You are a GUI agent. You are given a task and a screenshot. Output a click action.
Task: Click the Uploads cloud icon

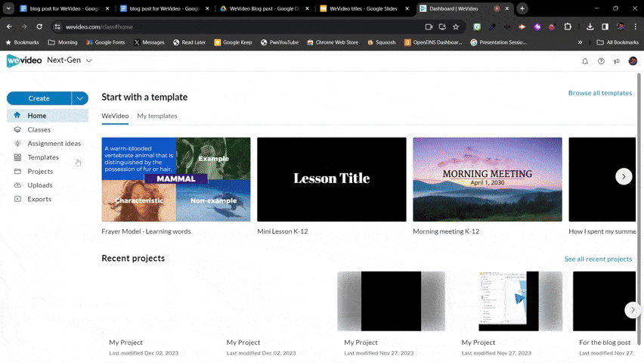point(17,185)
